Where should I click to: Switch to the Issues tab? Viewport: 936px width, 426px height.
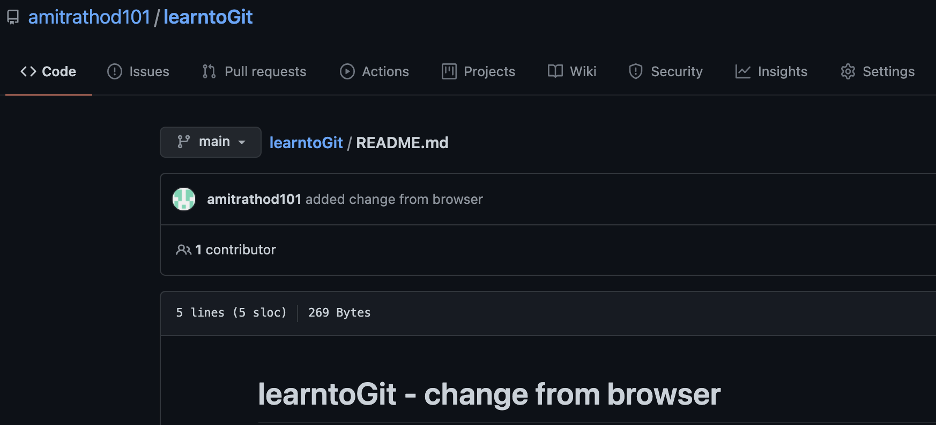click(x=138, y=72)
